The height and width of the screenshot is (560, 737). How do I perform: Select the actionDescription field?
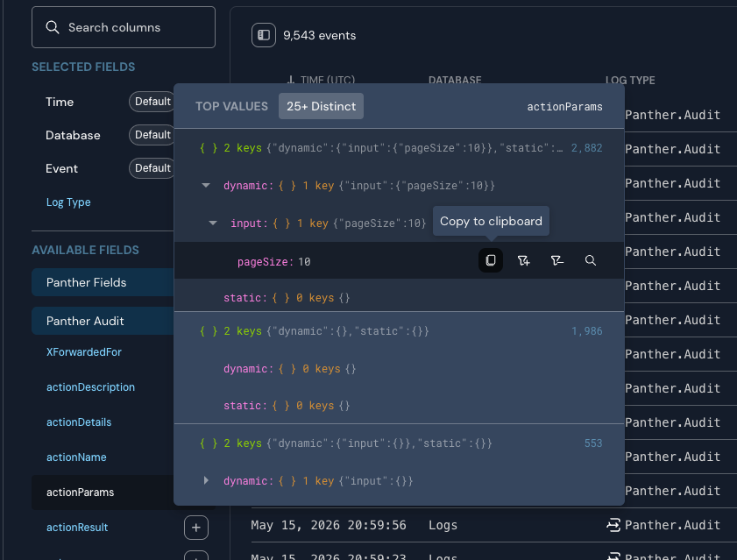90,387
